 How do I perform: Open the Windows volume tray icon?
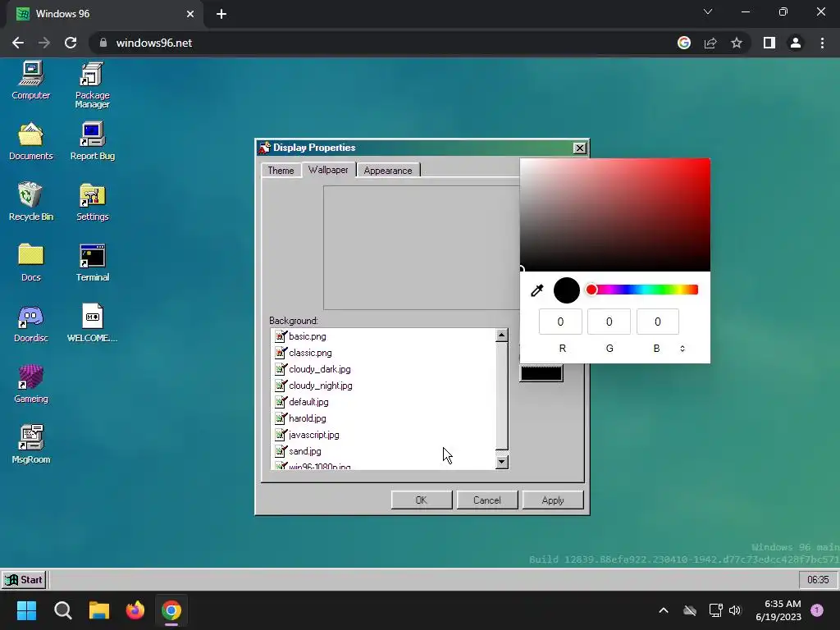tap(735, 610)
